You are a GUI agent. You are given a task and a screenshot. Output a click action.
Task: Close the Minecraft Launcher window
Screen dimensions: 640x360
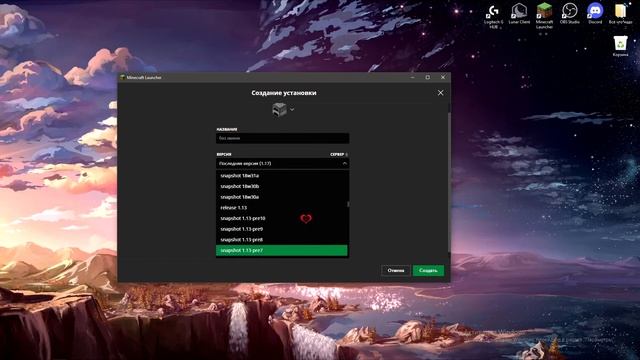[443, 77]
